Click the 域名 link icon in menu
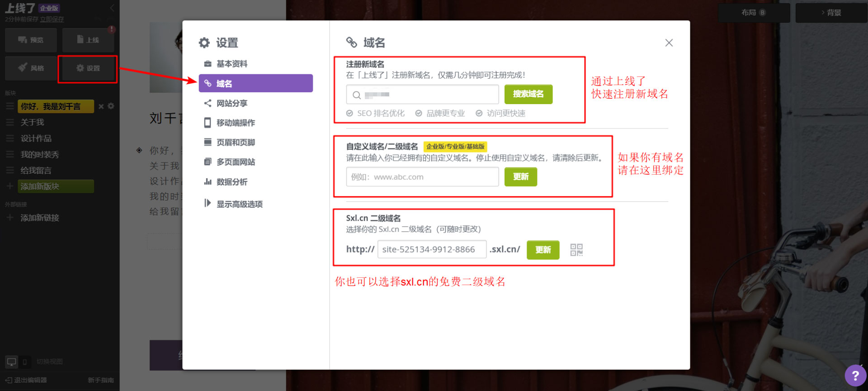The height and width of the screenshot is (391, 868). pos(208,83)
